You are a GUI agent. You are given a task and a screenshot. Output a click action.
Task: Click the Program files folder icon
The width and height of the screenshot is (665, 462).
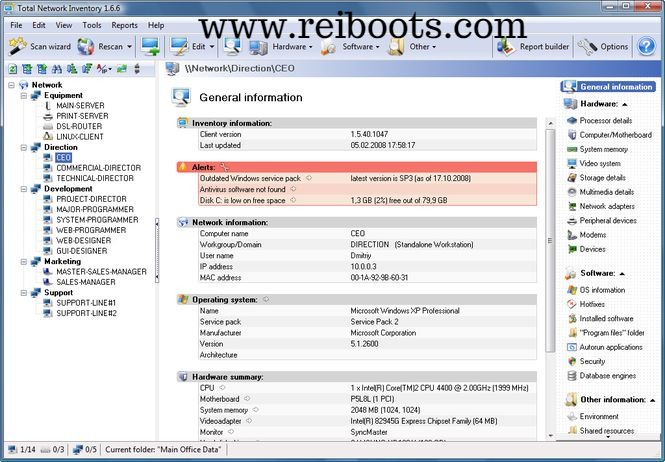pyautogui.click(x=572, y=333)
